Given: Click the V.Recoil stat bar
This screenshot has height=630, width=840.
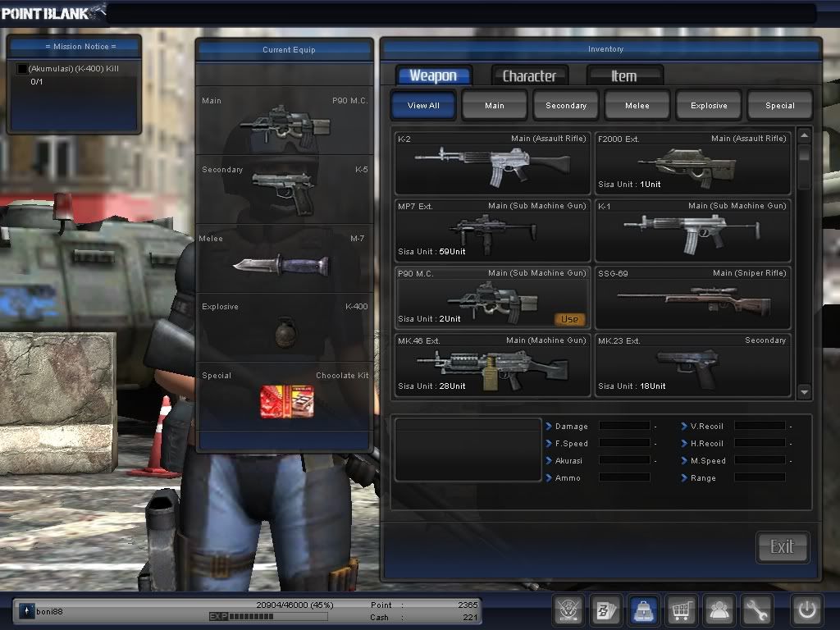Looking at the screenshot, I should pyautogui.click(x=760, y=426).
